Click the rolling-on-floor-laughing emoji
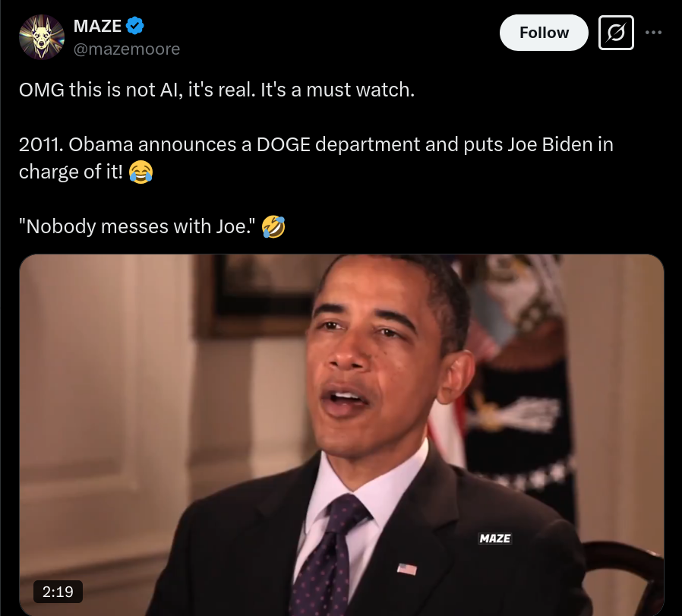Viewport: 682px width, 616px height. tap(273, 226)
